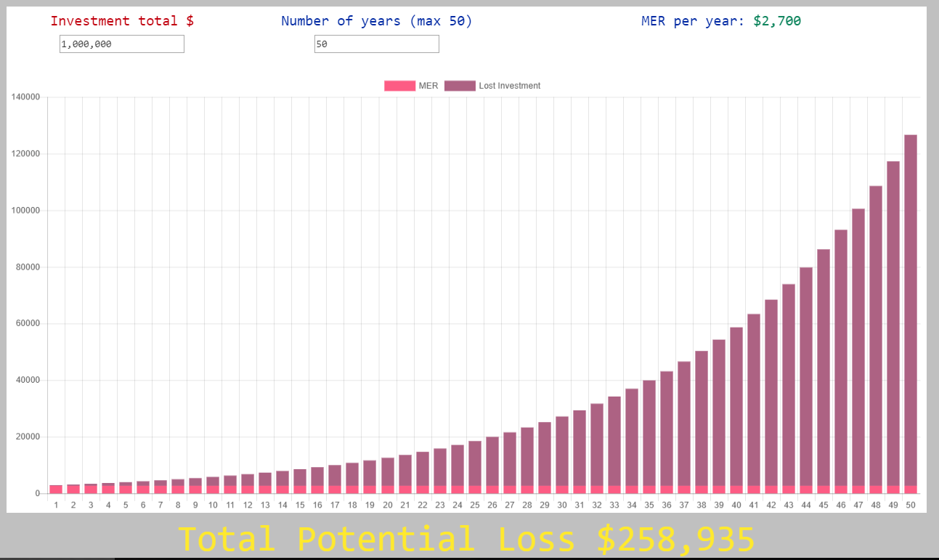Click the '$2,700' MER per year value

(x=777, y=21)
